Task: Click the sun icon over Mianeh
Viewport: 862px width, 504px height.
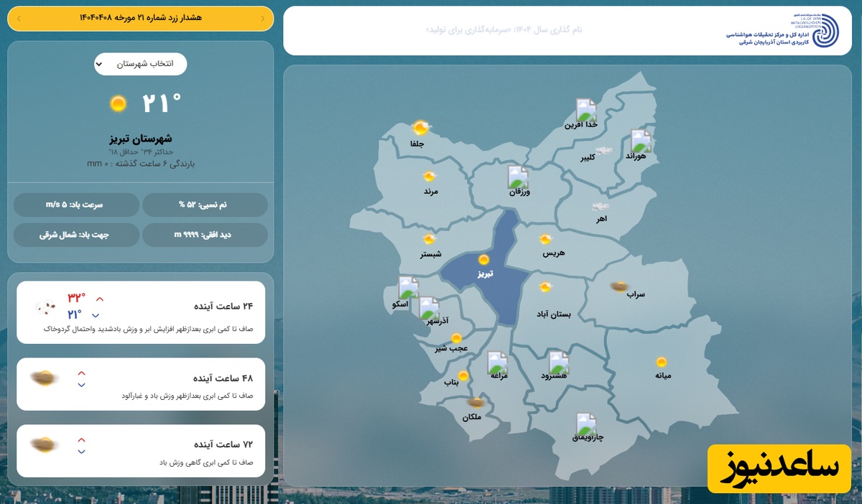Action: 661,363
